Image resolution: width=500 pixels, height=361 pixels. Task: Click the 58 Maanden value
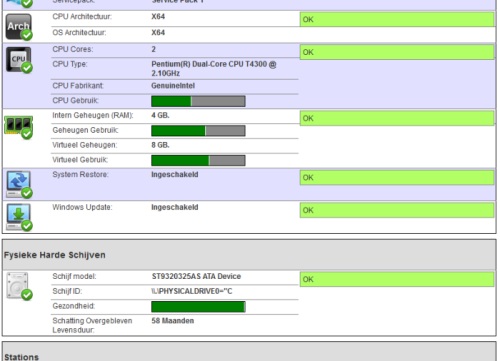click(173, 321)
